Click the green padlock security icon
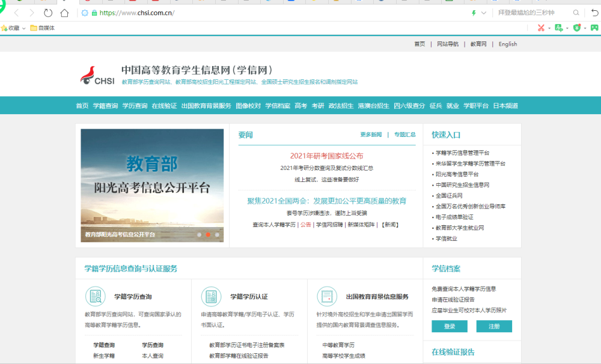This screenshot has height=364, width=601. click(94, 13)
